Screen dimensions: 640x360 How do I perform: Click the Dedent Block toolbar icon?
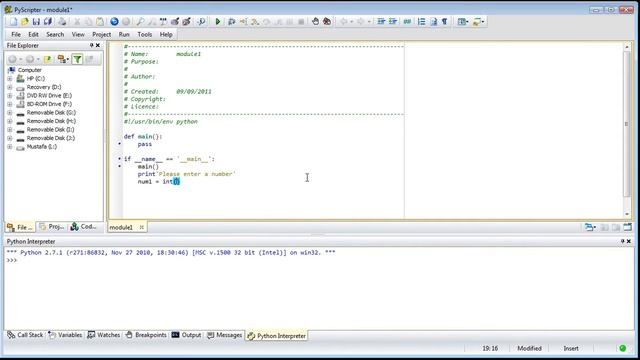coord(393,22)
